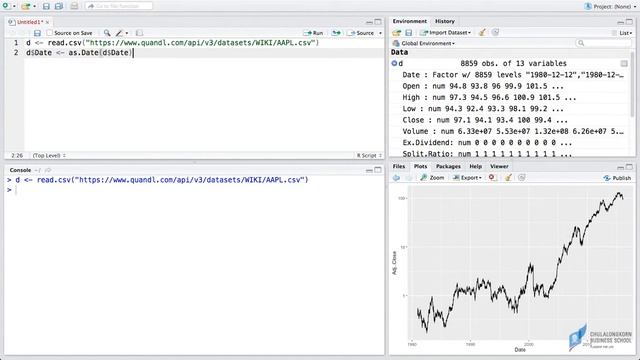Re-run previous code region icon
Screen dimensions: 640x360
click(336, 33)
